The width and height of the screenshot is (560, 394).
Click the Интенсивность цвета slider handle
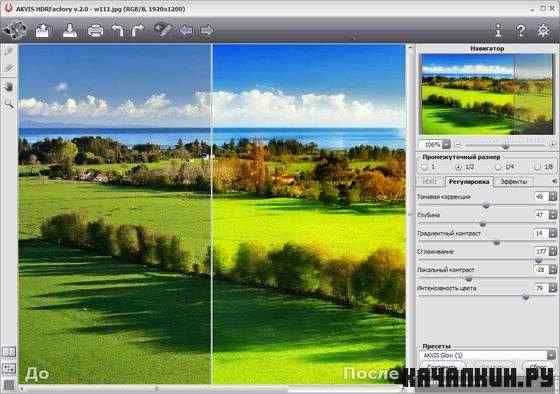click(525, 296)
